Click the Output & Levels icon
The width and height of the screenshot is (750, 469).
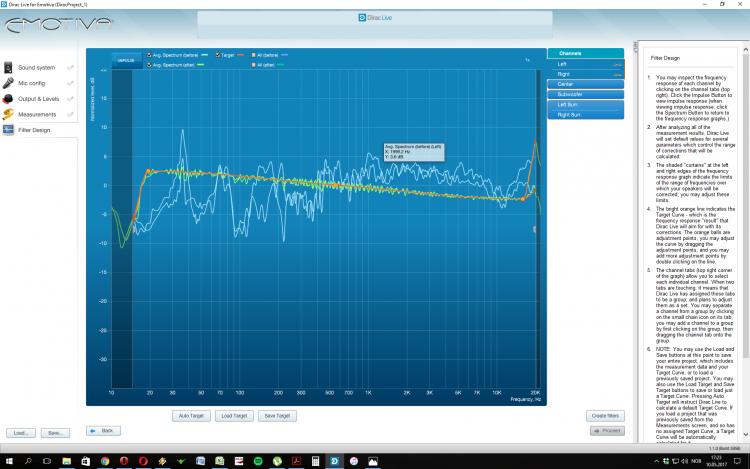click(x=8, y=99)
